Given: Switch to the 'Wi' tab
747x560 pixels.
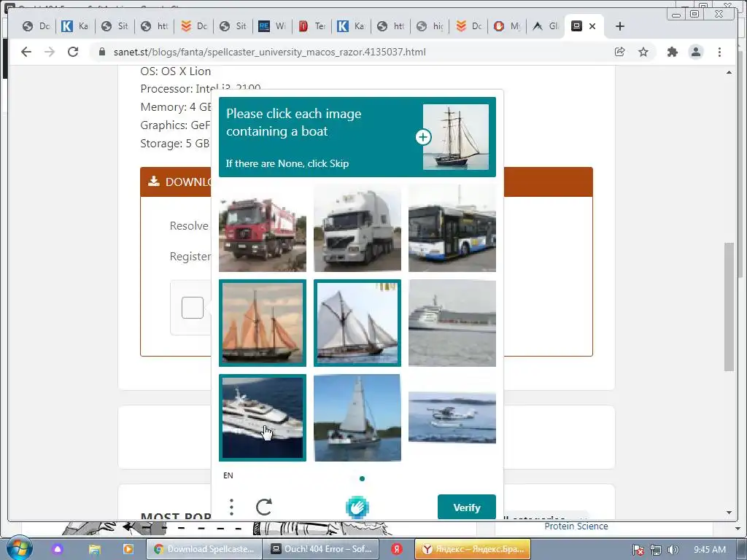Looking at the screenshot, I should (273, 27).
